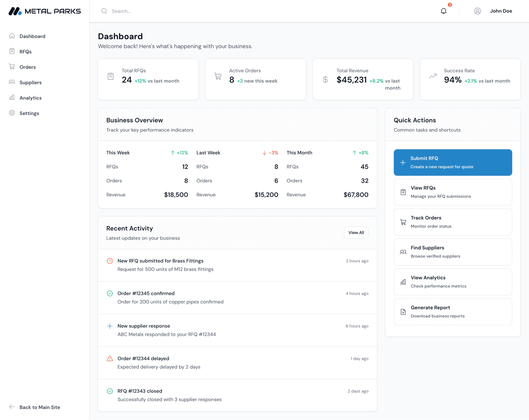Click the warning icon on Order #12344 delayed

(110, 358)
